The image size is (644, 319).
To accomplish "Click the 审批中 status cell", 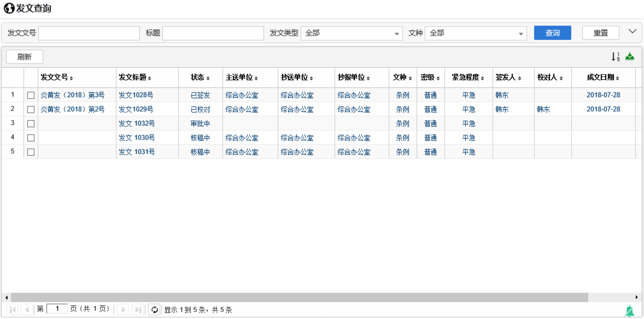I will tap(200, 123).
